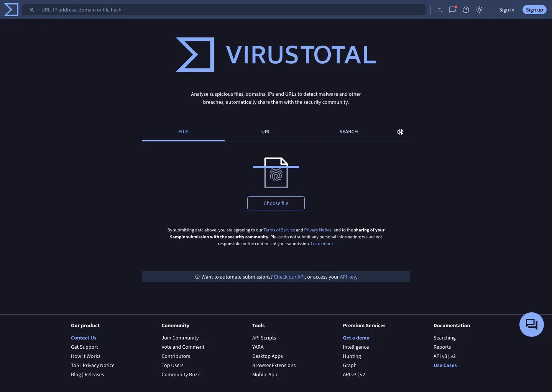
Task: Open Searching documentation link
Action: [x=445, y=338]
